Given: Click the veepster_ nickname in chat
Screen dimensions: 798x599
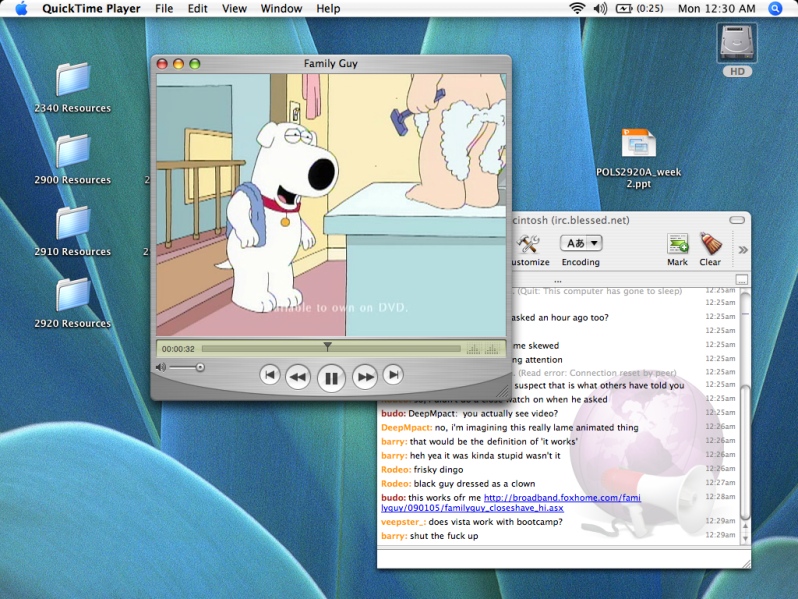Looking at the screenshot, I should (x=404, y=522).
